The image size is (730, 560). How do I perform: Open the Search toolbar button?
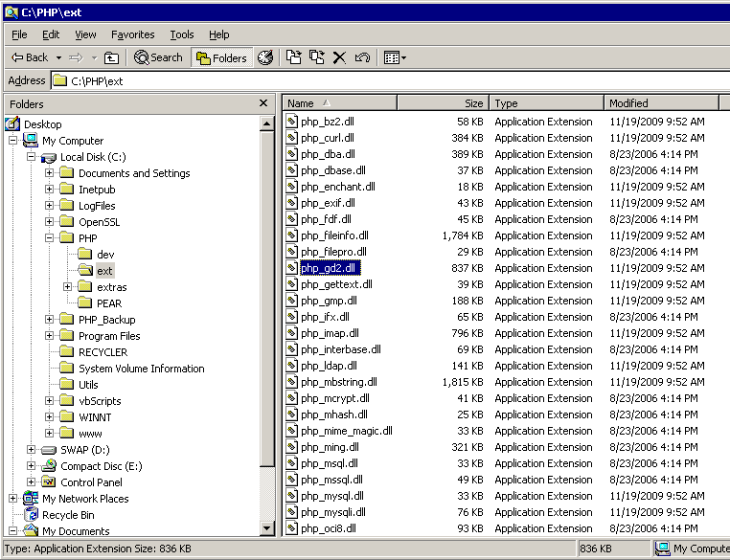pos(159,58)
